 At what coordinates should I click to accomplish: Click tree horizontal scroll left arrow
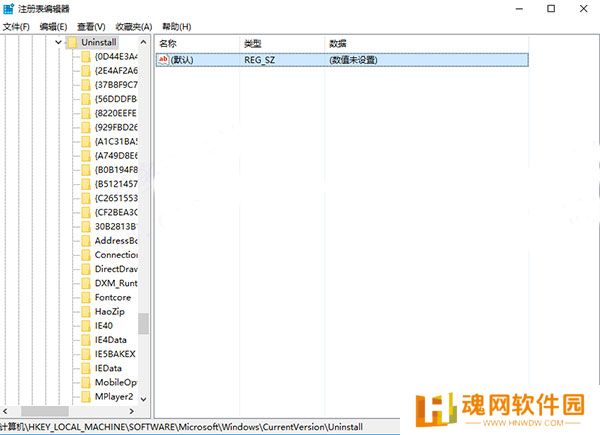5,411
